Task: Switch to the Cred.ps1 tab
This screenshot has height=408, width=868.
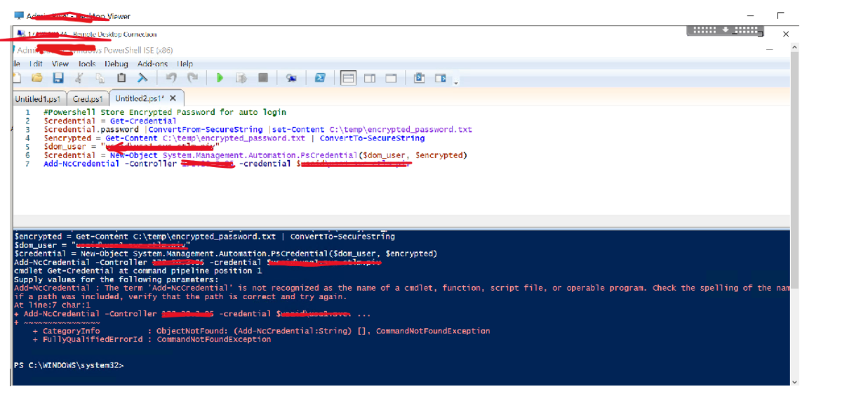Action: pos(88,99)
